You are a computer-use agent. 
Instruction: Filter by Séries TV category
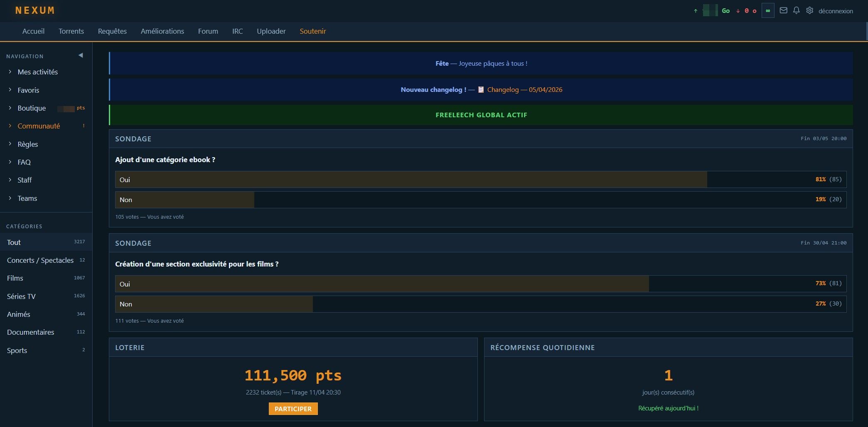(x=21, y=296)
